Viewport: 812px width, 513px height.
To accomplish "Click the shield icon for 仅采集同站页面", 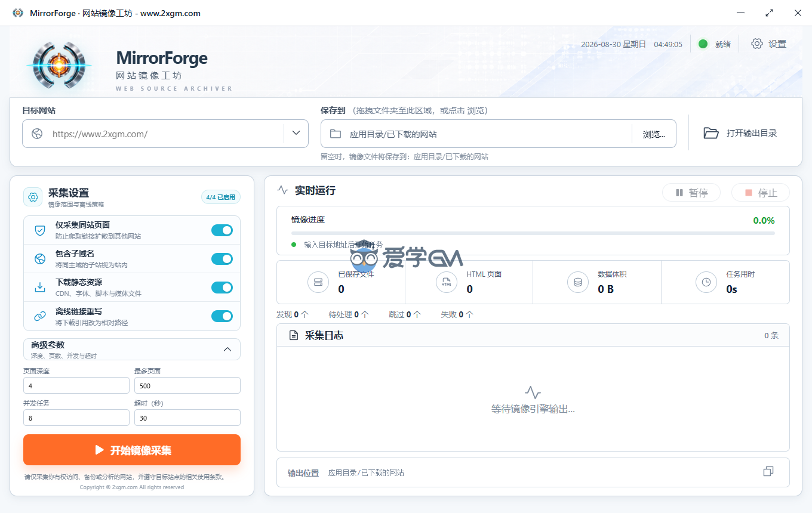I will coord(40,230).
